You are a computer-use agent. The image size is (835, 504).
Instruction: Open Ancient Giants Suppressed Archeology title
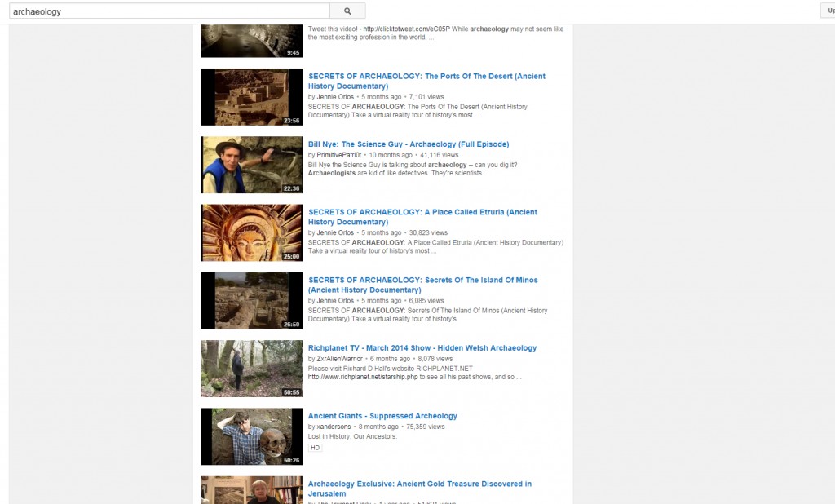tap(382, 416)
